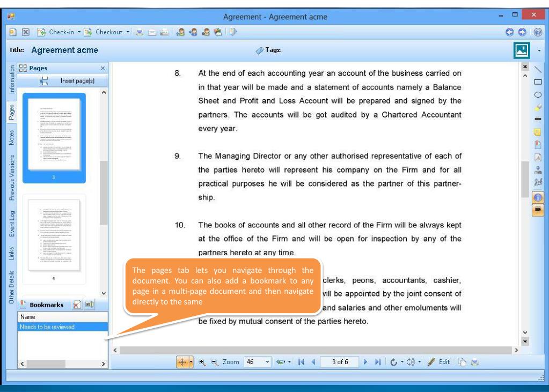
Task: Open the Information side tab
Action: click(12, 79)
